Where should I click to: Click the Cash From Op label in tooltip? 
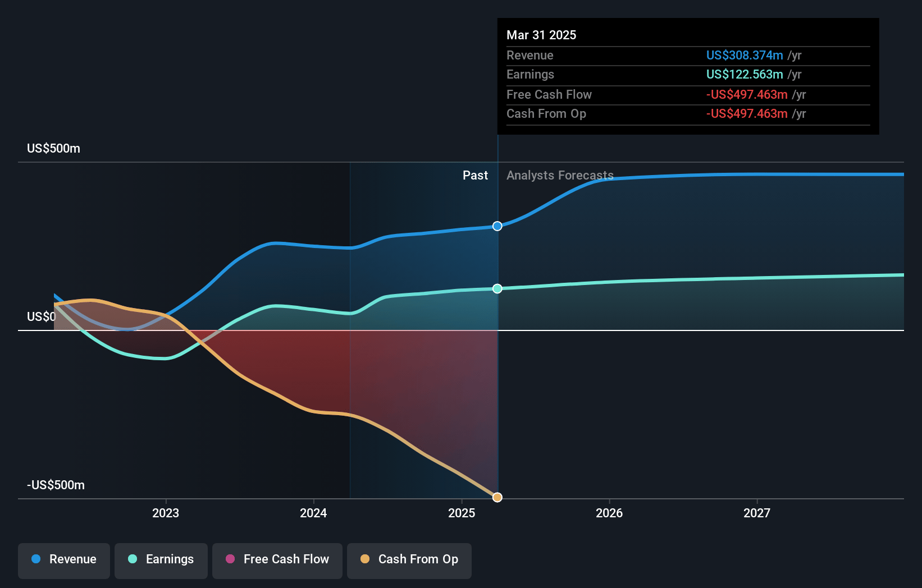coord(546,114)
